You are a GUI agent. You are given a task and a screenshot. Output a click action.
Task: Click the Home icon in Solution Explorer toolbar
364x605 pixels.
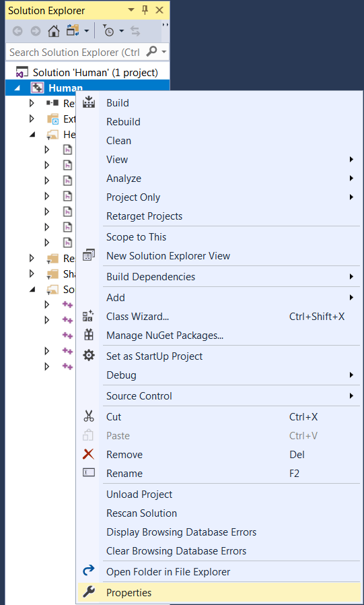(x=54, y=31)
